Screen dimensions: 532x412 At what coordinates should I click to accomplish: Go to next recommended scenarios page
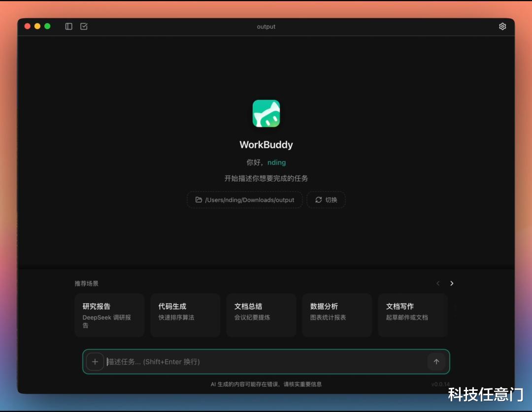(x=452, y=283)
